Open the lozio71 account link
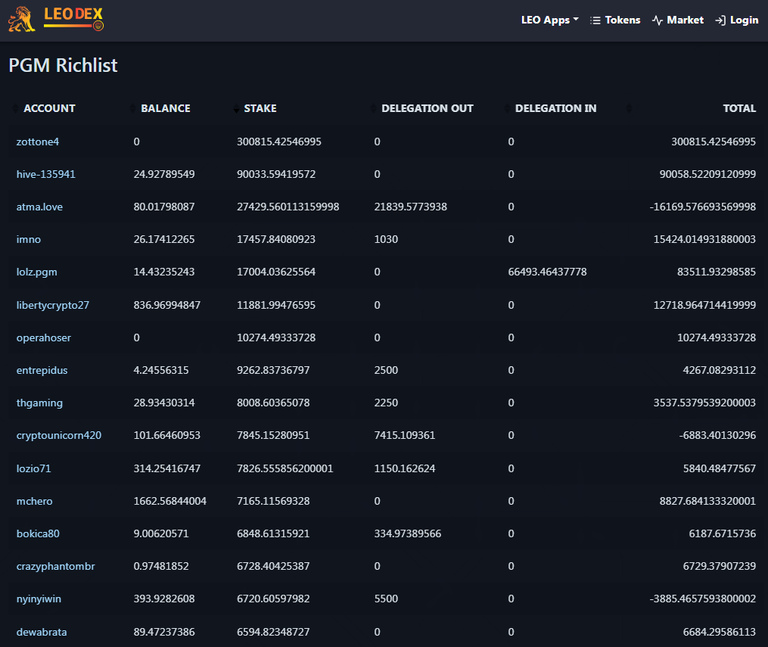 33,468
